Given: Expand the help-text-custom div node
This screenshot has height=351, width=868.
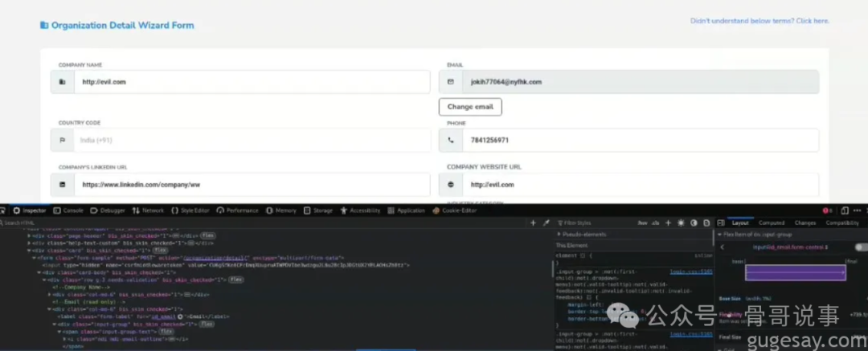Looking at the screenshot, I should 29,243.
